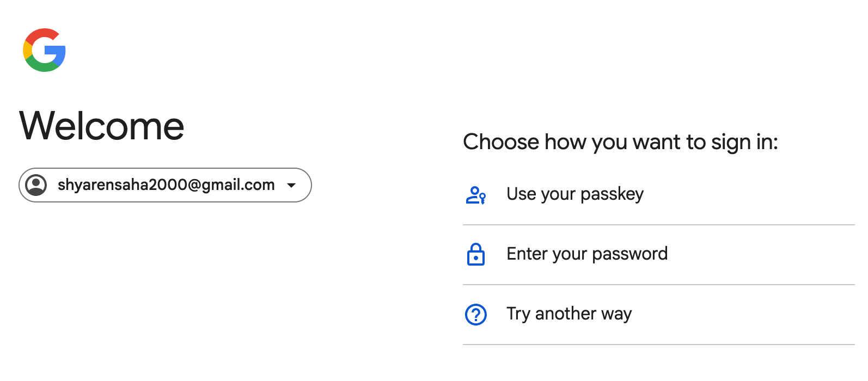Click the Welcome heading
This screenshot has width=868, height=381.
point(102,126)
